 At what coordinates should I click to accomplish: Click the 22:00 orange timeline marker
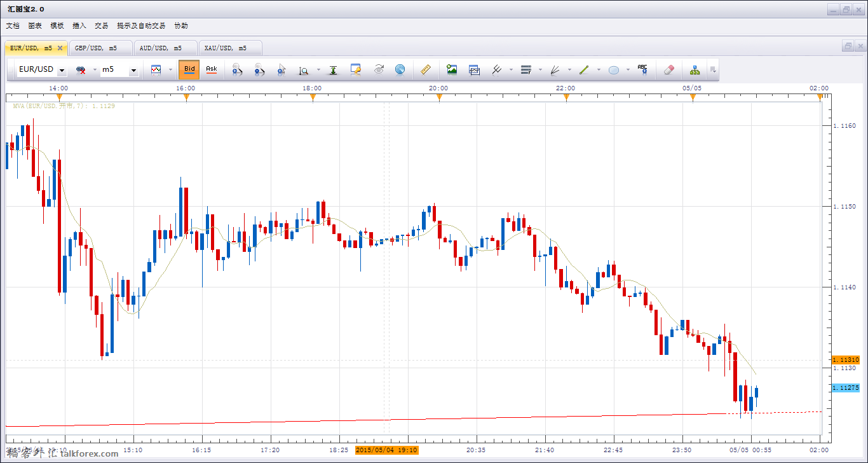click(x=566, y=97)
